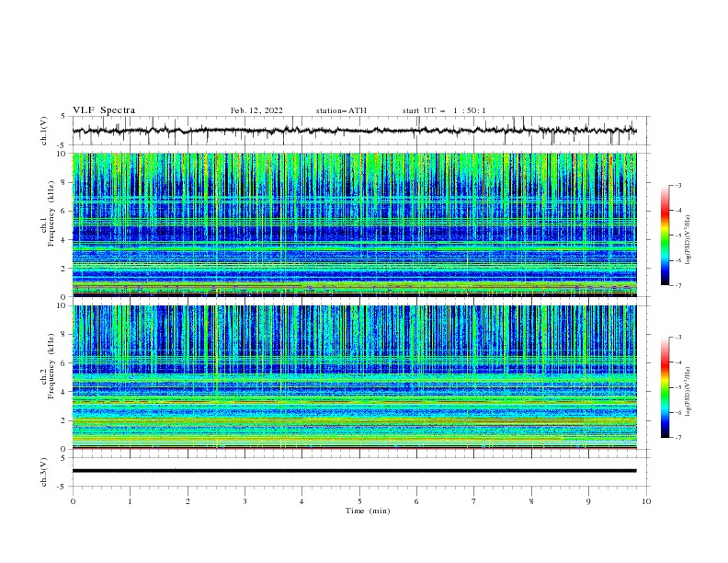
Task: Click the "1" tick on the time axis
Action: click(130, 501)
